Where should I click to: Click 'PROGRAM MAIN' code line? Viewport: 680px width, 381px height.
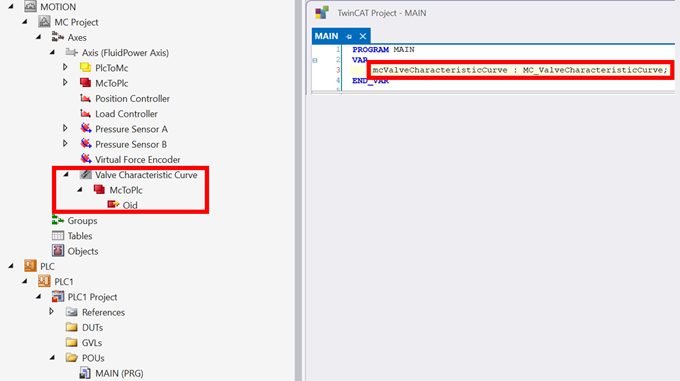[383, 49]
